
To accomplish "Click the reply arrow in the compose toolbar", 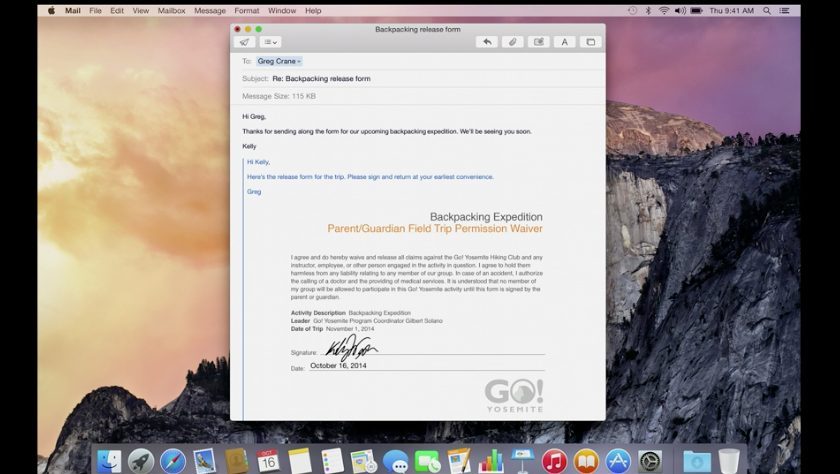I will pos(486,42).
